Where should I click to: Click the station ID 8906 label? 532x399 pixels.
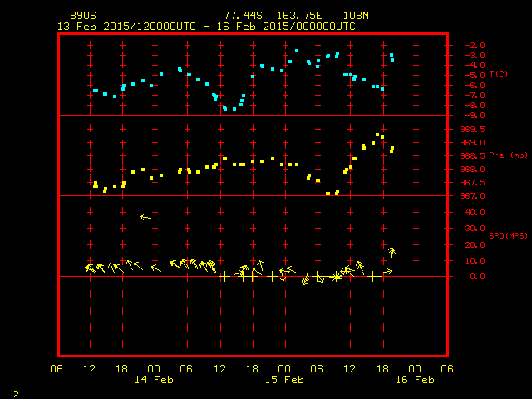[x=83, y=16]
